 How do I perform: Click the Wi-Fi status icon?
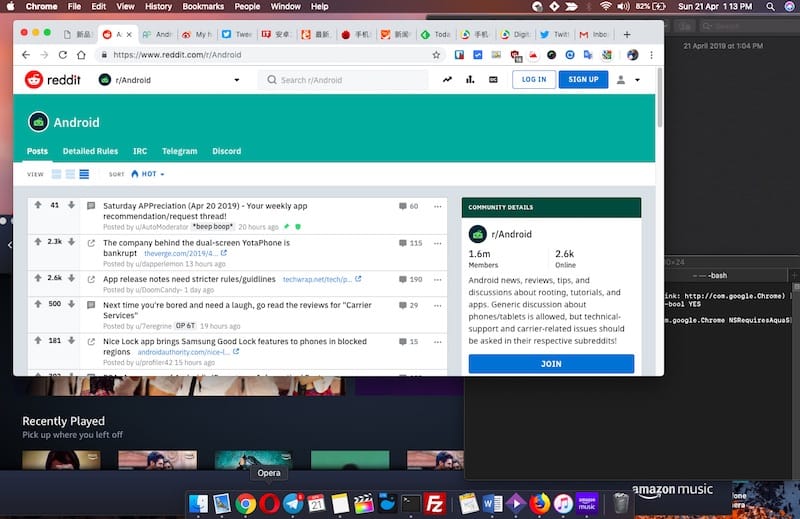(x=605, y=7)
